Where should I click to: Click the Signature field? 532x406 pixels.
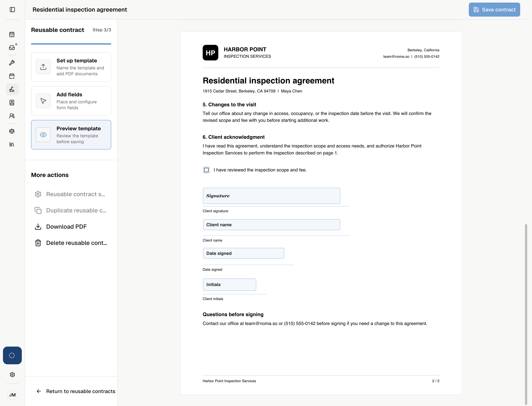pos(271,196)
